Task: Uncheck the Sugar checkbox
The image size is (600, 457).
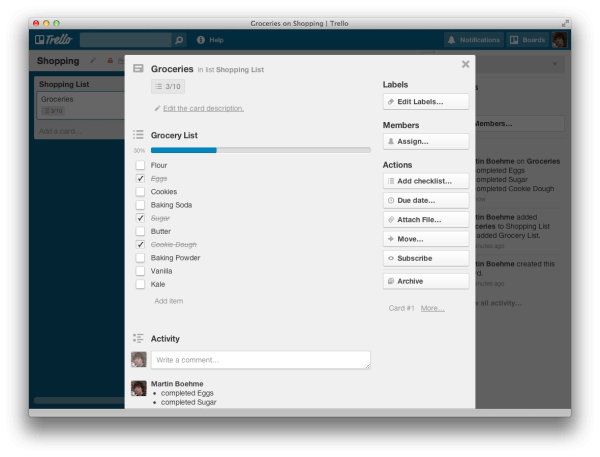Action: point(140,218)
